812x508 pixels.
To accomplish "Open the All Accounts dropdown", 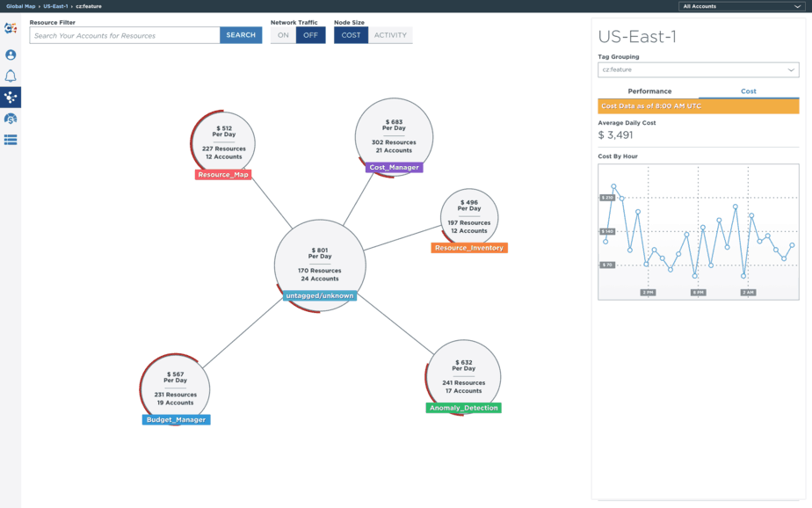I will pos(741,6).
